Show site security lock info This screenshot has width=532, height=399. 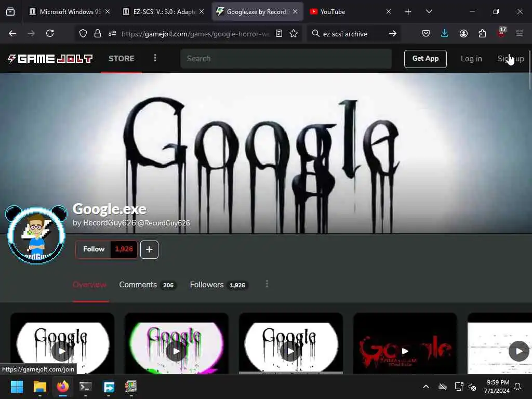pyautogui.click(x=98, y=33)
